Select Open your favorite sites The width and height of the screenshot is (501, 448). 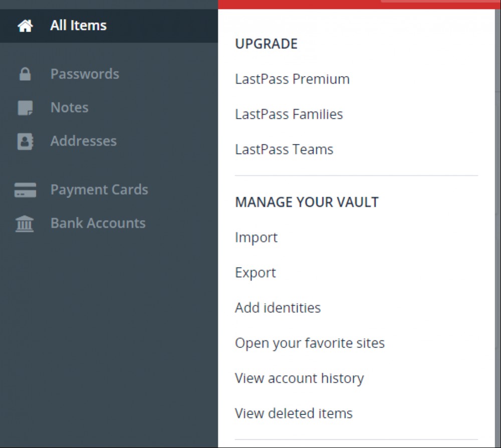[x=310, y=343]
